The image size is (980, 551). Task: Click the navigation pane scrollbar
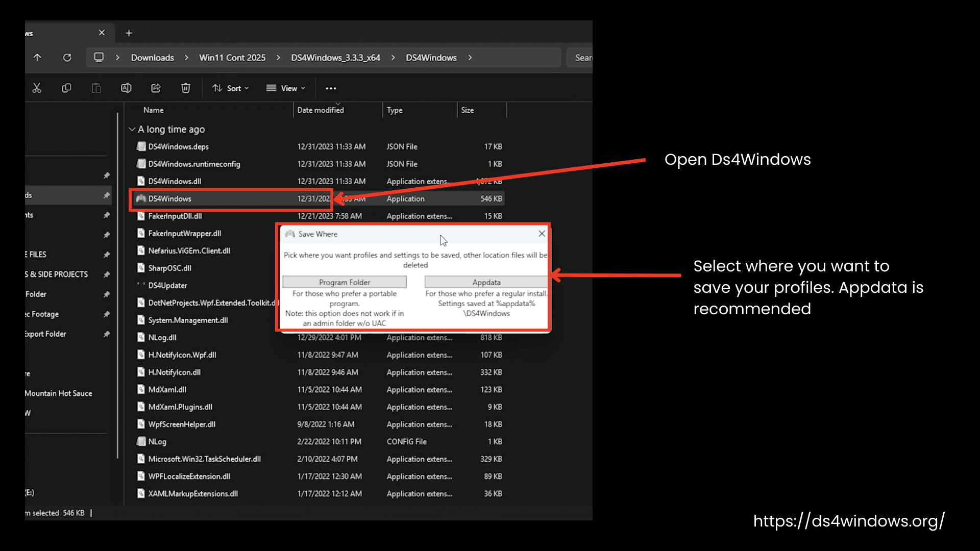coord(117,286)
